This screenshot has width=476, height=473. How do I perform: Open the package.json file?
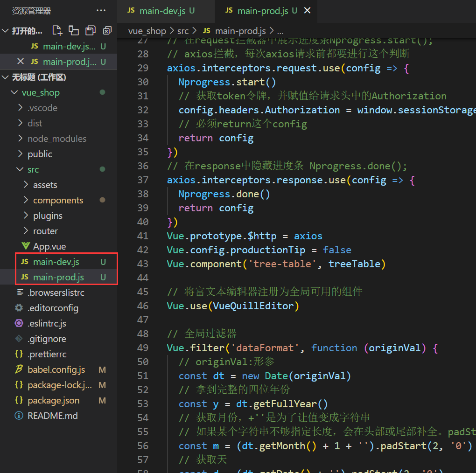tap(53, 400)
